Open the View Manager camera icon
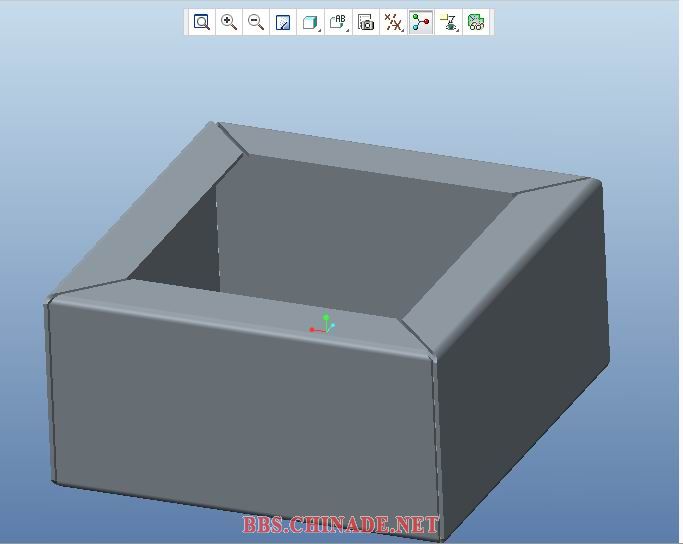Image resolution: width=683 pixels, height=544 pixels. pyautogui.click(x=366, y=22)
